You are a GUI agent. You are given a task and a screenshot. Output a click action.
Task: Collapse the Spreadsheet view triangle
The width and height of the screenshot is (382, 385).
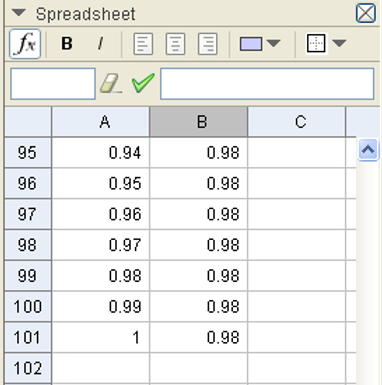(19, 13)
